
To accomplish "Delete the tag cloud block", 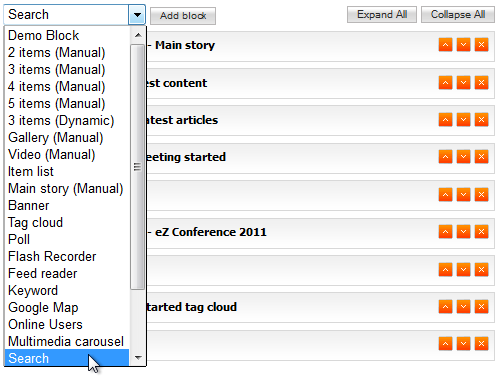I will tap(481, 307).
